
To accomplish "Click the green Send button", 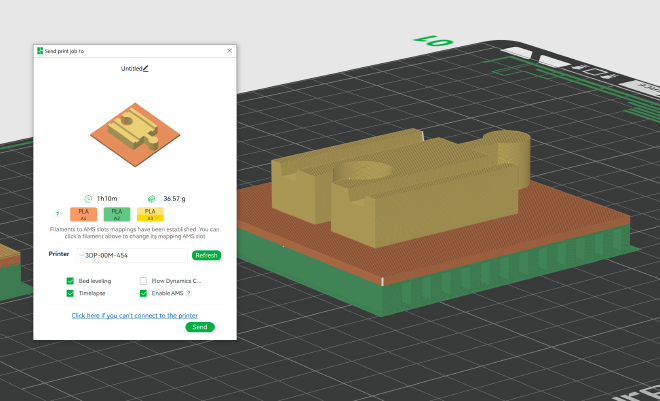I will point(200,327).
